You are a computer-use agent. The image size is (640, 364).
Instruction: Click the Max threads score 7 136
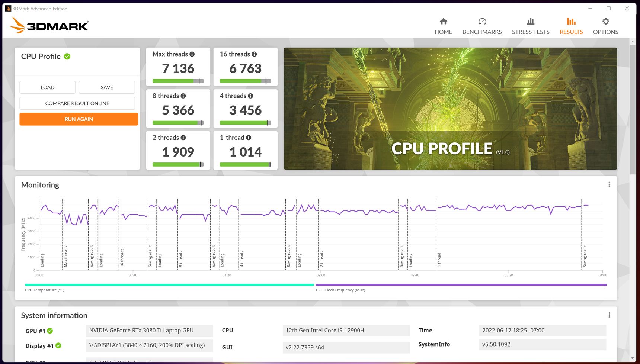(178, 68)
